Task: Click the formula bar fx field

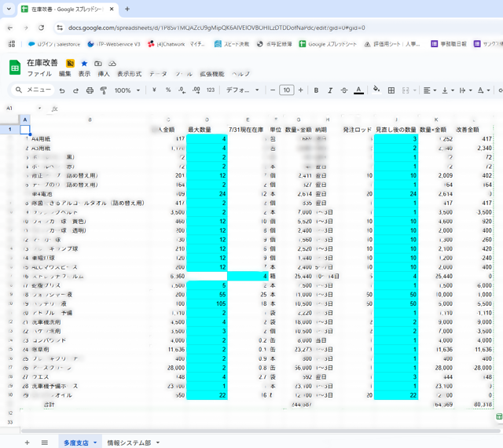Action: 276,108
